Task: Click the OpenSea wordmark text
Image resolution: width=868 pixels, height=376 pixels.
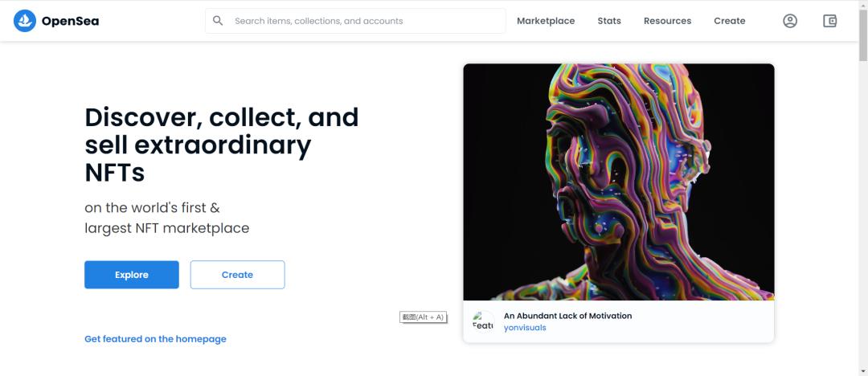Action: (x=70, y=21)
